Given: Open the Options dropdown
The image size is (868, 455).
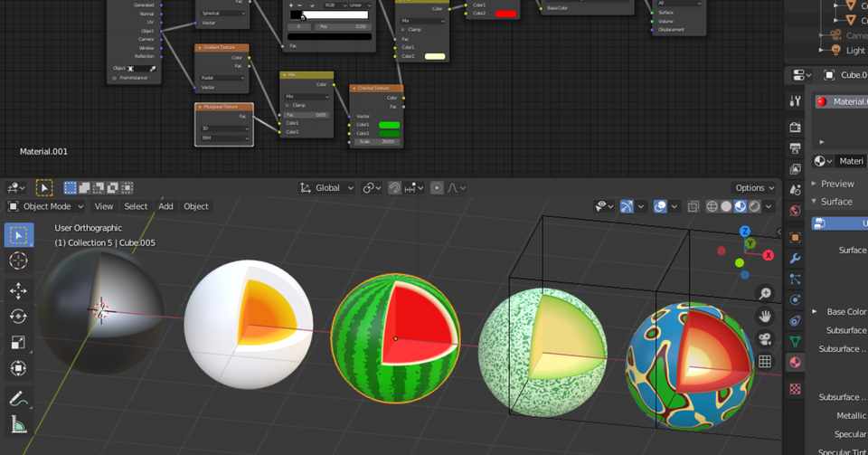Looking at the screenshot, I should 754,188.
